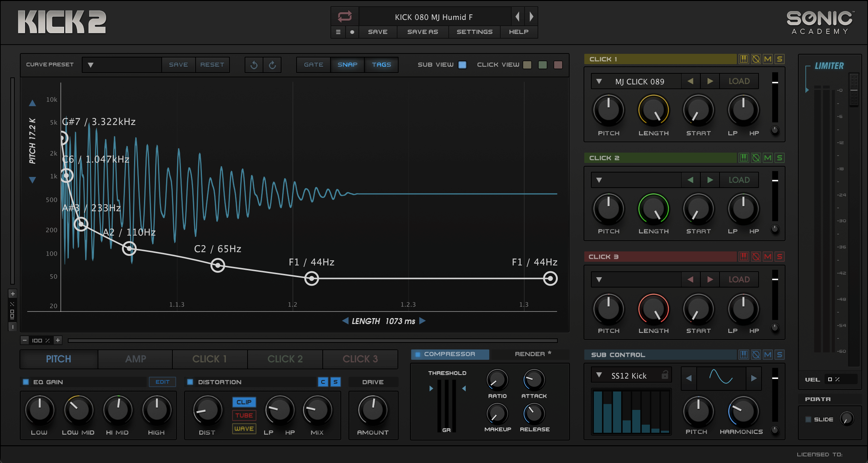This screenshot has height=463, width=868.
Task: Select the red Click View color swatch
Action: 558,65
